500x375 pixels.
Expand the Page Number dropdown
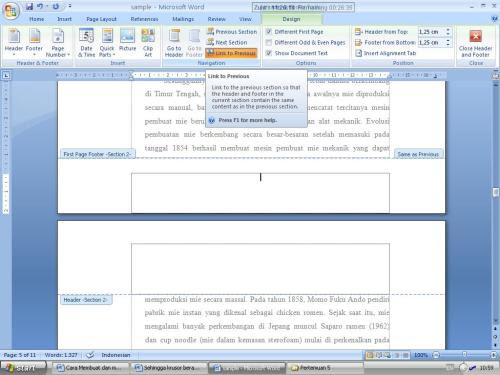tap(58, 43)
